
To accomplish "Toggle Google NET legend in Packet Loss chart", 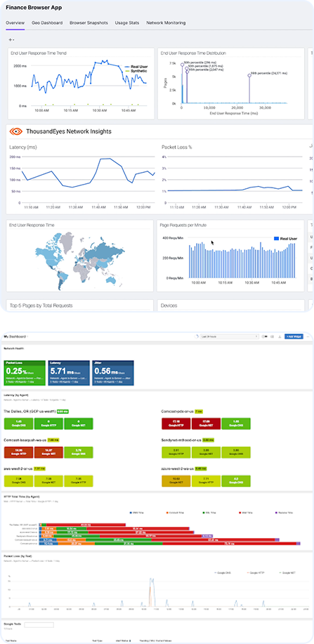I will point(288,572).
